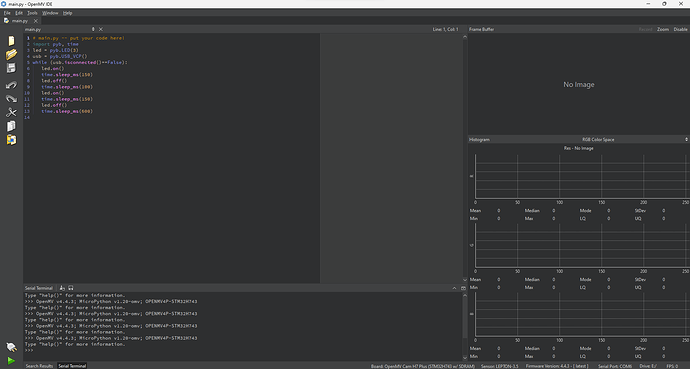Click the New File icon in sidebar
This screenshot has height=369, width=690.
tap(11, 41)
